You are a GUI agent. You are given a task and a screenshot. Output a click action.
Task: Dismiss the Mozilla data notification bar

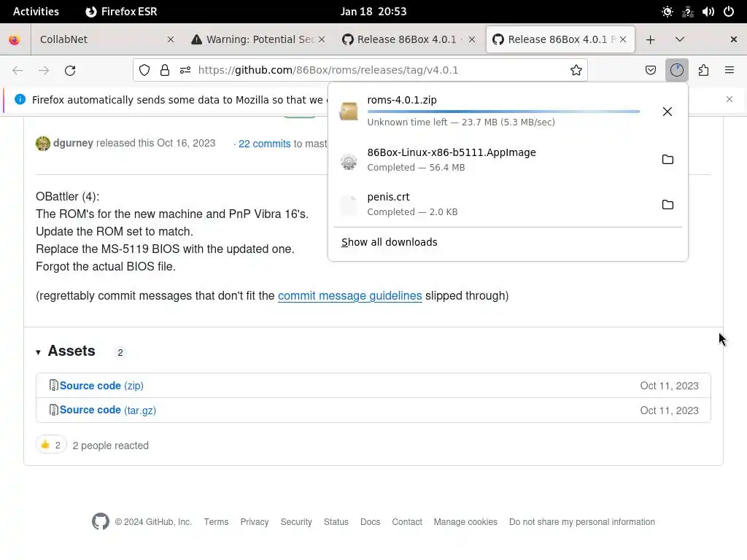point(729,99)
